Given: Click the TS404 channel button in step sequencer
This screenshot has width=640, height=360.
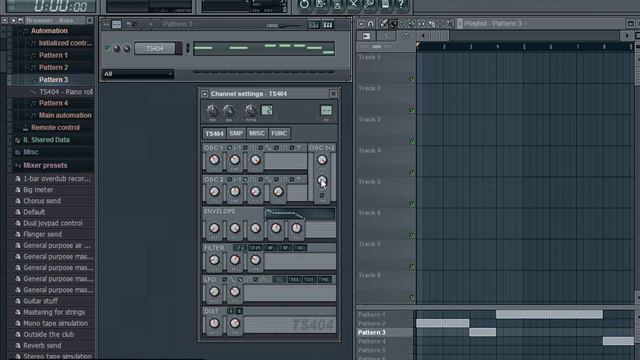Looking at the screenshot, I should point(155,49).
